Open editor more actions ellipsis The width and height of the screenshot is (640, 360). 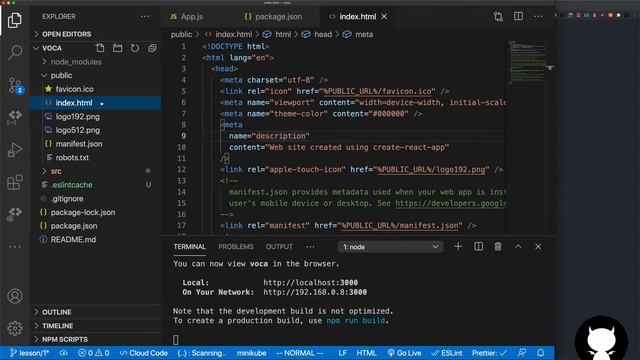coord(538,17)
